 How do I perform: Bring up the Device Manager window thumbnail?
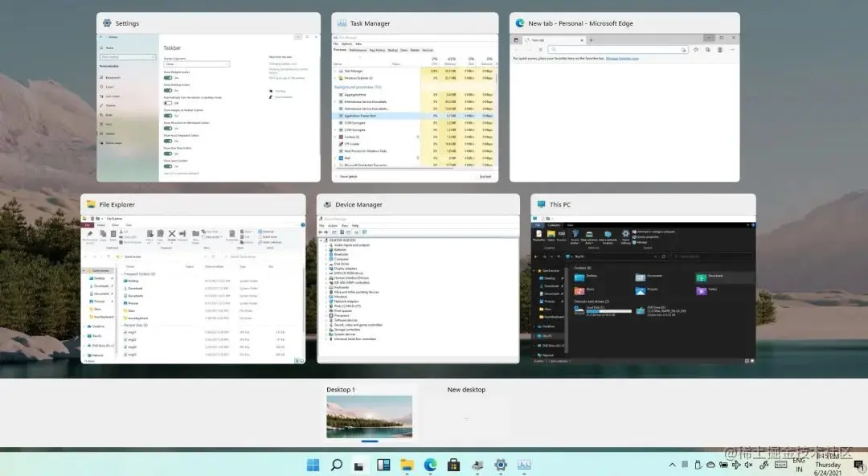tap(418, 279)
